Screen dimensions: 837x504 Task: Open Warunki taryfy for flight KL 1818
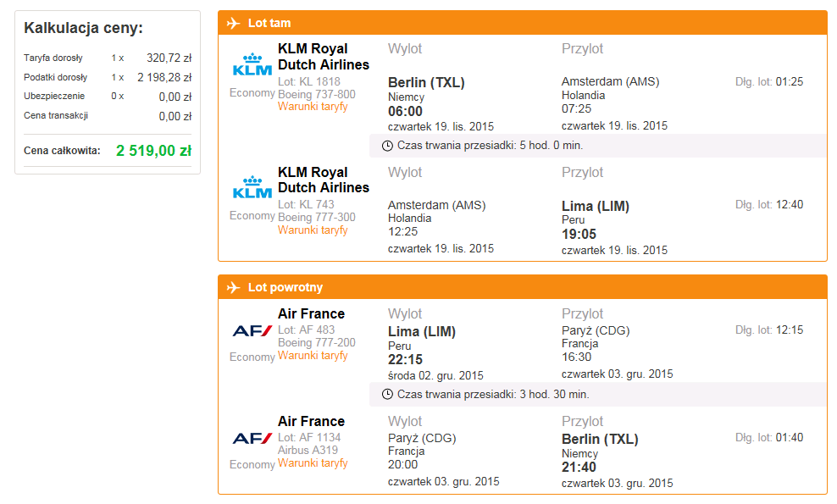coord(313,106)
